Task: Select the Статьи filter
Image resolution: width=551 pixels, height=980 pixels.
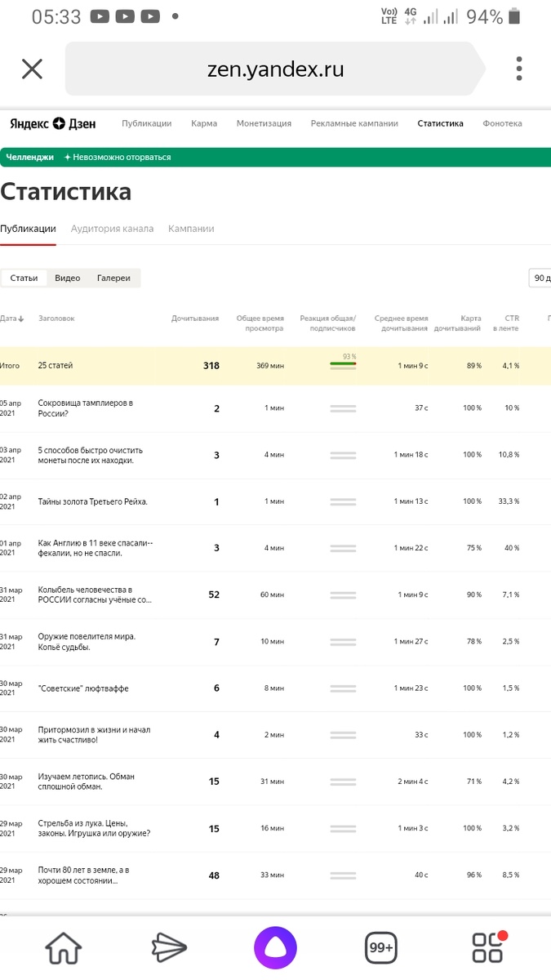Action: pos(24,278)
